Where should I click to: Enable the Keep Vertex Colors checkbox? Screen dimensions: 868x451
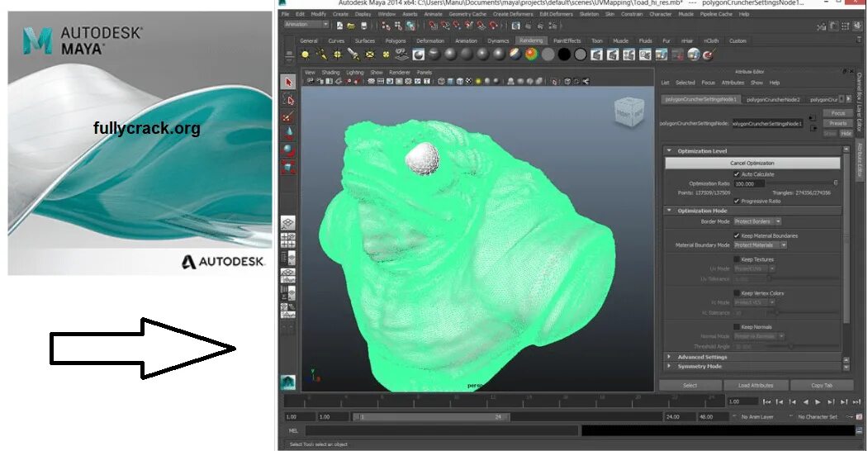click(x=737, y=293)
